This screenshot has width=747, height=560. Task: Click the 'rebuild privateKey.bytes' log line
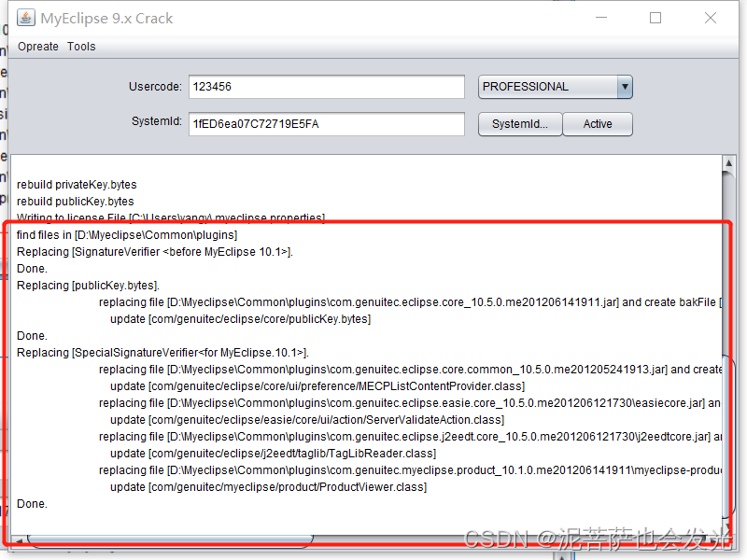[77, 185]
